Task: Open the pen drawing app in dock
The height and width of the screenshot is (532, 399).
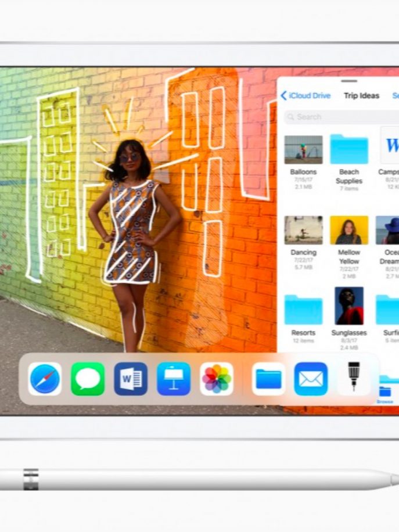Action: tap(354, 378)
